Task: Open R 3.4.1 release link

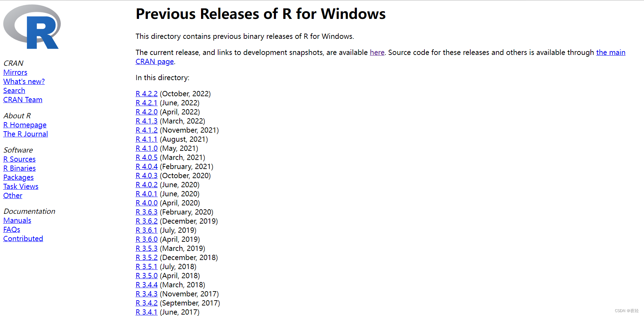Action: tap(147, 312)
